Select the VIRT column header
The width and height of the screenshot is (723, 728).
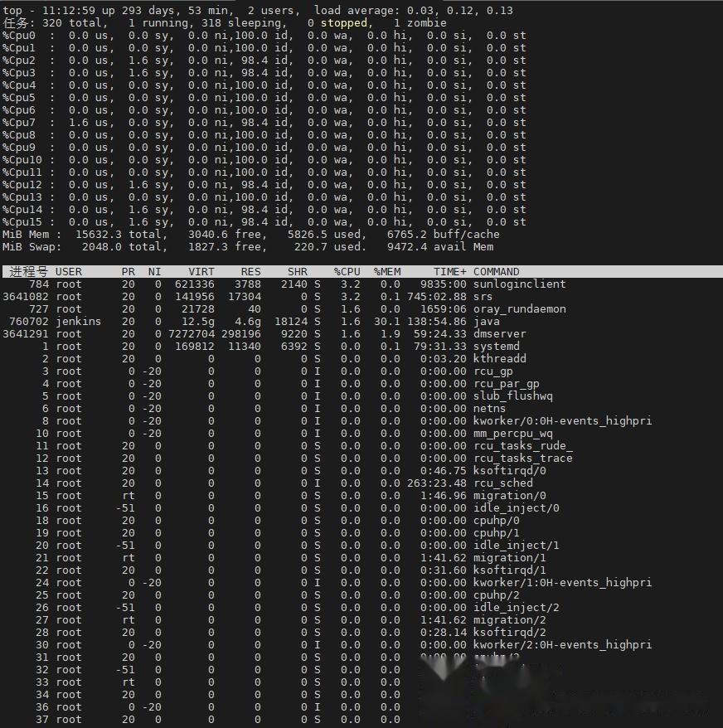point(201,272)
